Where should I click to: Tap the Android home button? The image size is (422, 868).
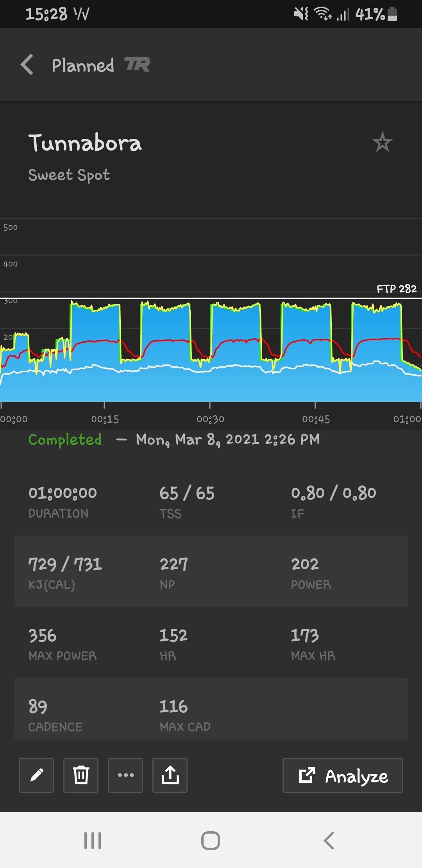click(211, 840)
